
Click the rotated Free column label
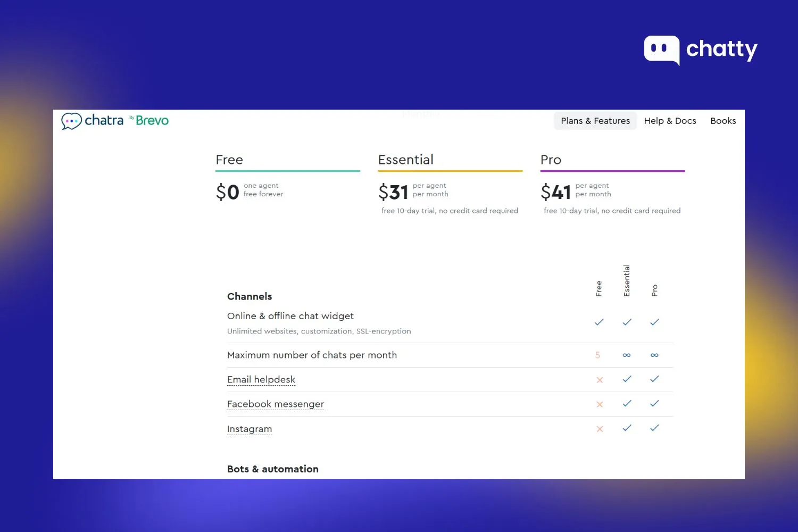point(598,288)
